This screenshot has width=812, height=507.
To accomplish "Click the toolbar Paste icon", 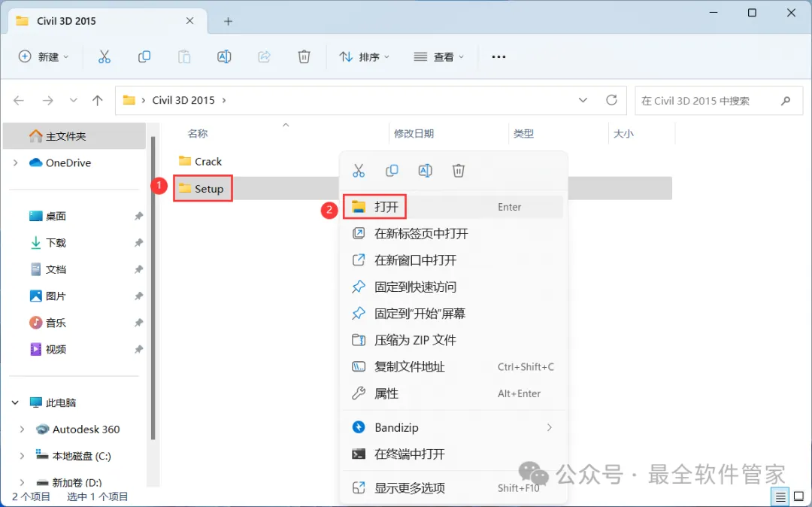I will [x=184, y=56].
